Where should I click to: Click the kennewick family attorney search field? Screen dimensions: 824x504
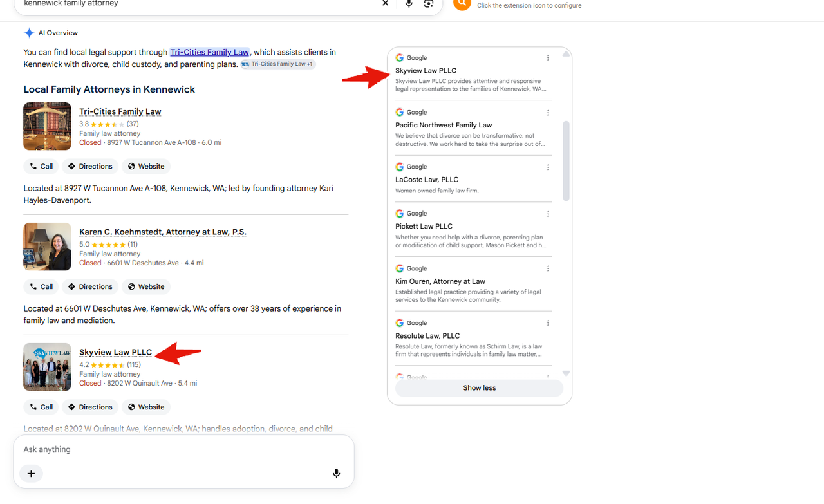click(198, 3)
